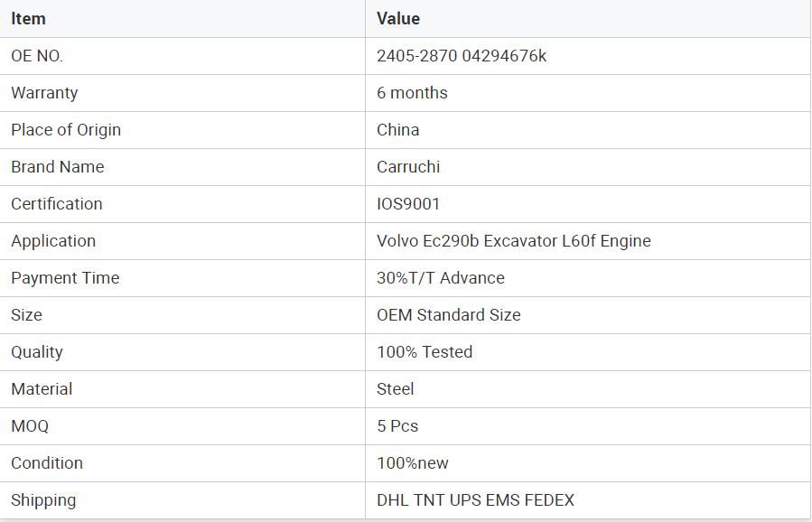Click the 30%T/T Advance value
812x522 pixels.
coord(441,278)
